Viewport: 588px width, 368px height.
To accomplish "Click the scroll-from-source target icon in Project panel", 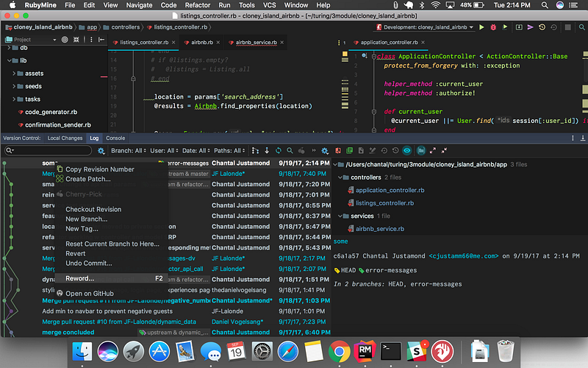I will pos(65,40).
